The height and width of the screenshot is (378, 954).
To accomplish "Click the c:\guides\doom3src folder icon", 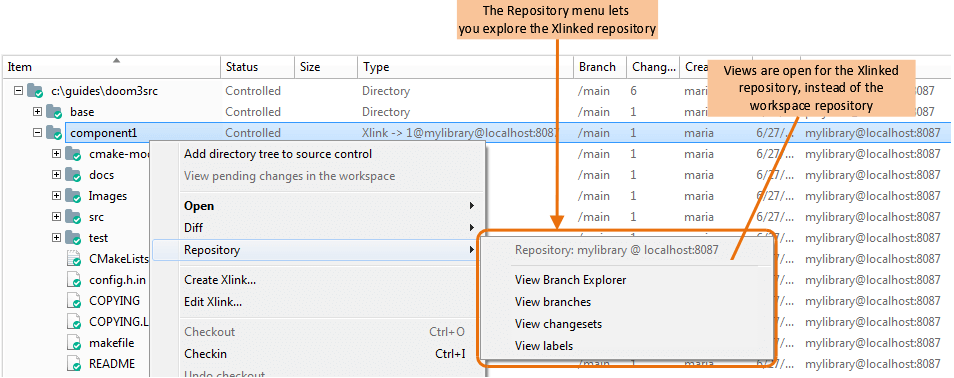I will click(36, 91).
